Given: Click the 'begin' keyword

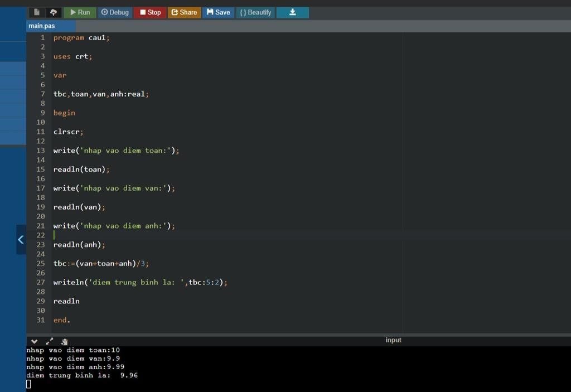Looking at the screenshot, I should [64, 113].
